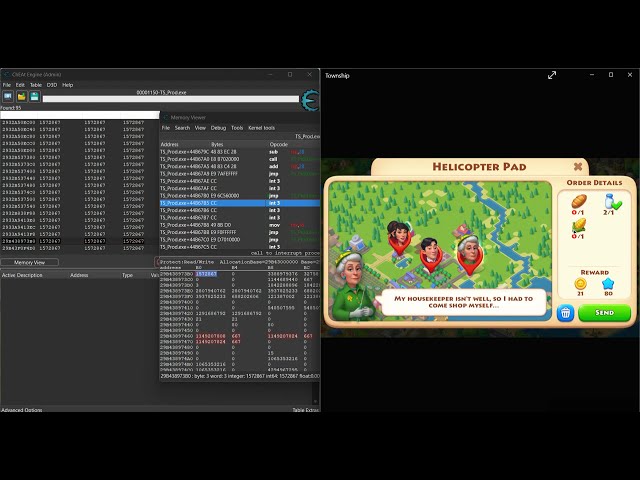Image resolution: width=640 pixels, height=480 pixels.
Task: Open Advanced Options at bottom left
Action: point(22,409)
